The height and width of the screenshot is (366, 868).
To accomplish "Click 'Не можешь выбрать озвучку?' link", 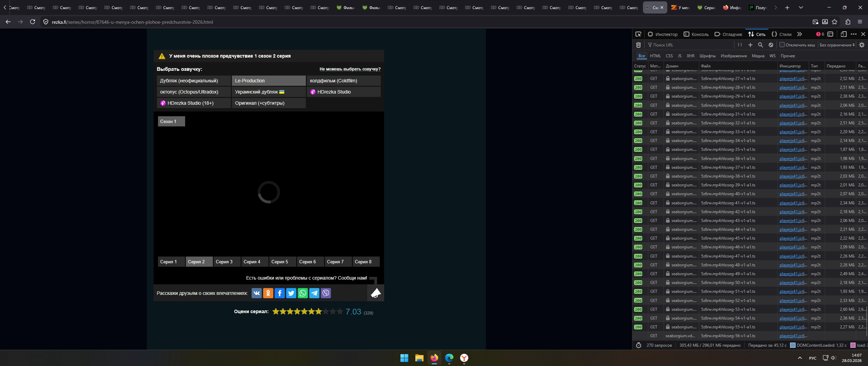I will [x=350, y=69].
